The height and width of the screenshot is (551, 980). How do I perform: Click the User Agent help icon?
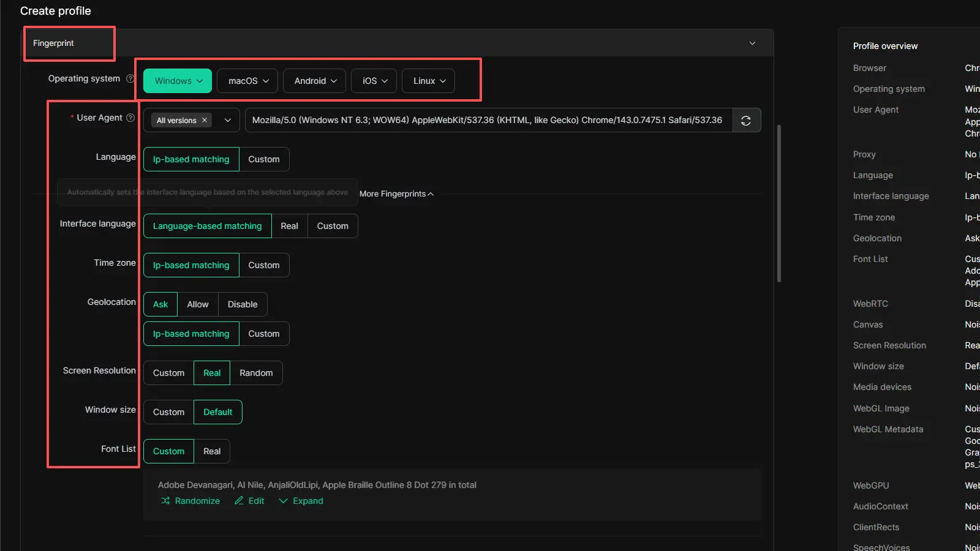tap(130, 118)
